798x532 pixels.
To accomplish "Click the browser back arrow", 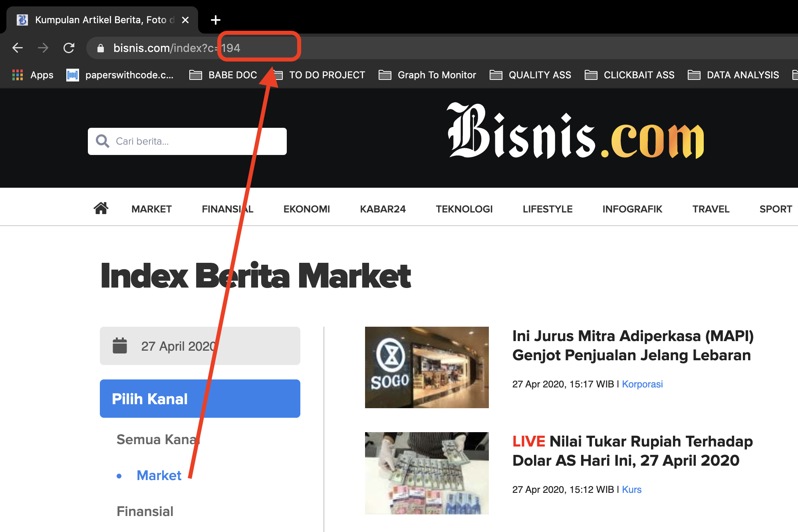I will pyautogui.click(x=18, y=48).
